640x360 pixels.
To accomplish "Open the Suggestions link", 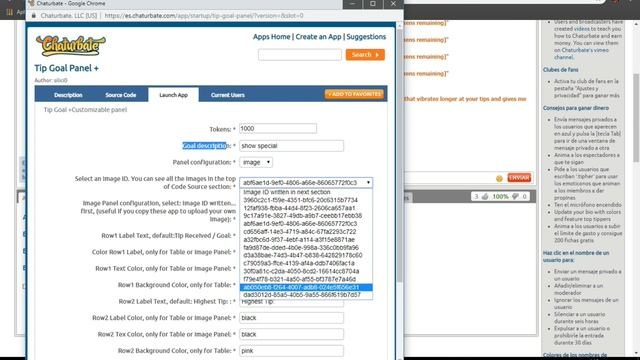I will click(366, 37).
